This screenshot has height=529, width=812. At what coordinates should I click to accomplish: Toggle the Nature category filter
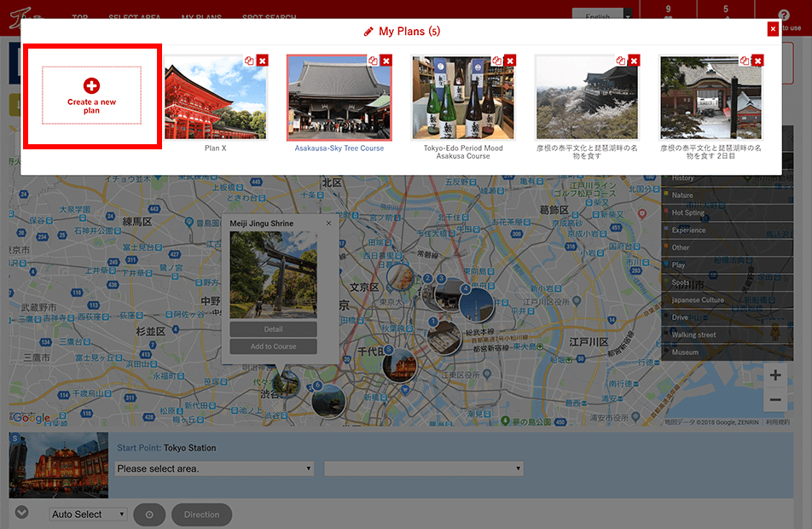727,195
